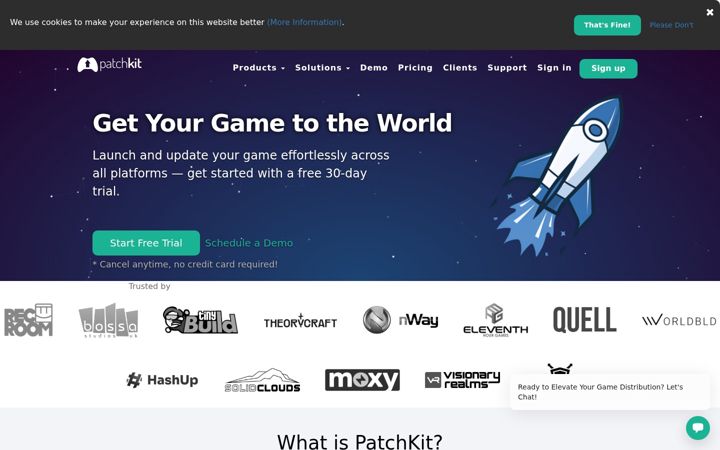Screen dimensions: 720x450
Task: Click 'Cancel anytime, no credit card required!' text
Action: [185, 264]
